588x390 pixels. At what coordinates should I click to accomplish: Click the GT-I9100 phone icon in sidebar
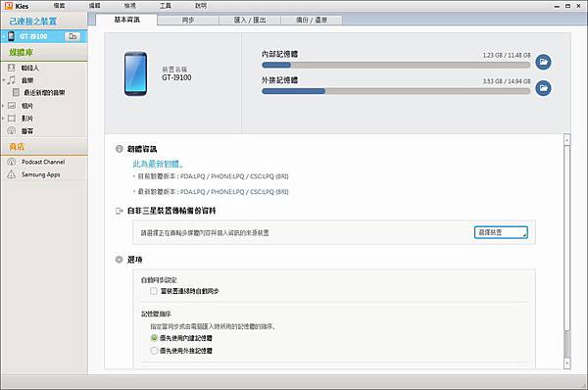click(x=11, y=36)
